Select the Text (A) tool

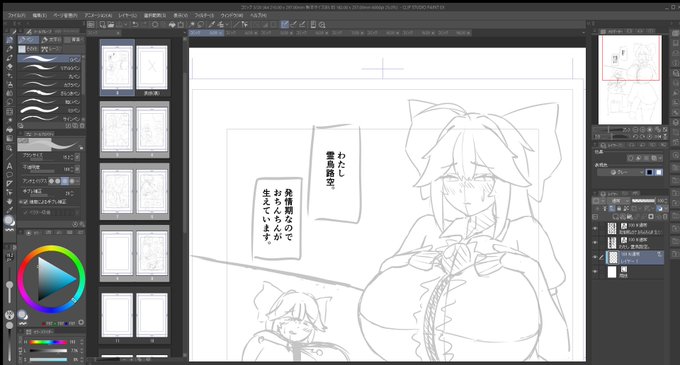click(10, 166)
